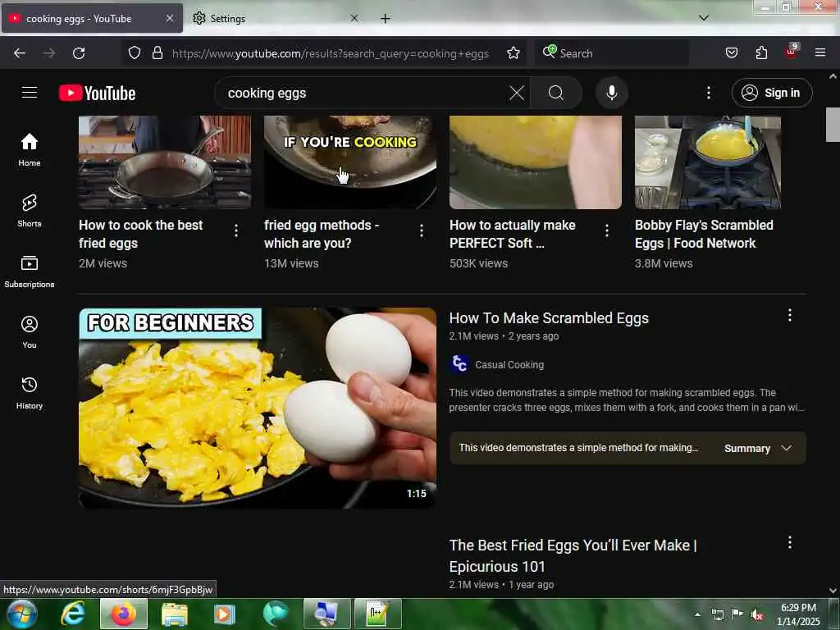Screen dimensions: 840x630
Task: Click the page vertical scrollbar thumb
Action: coord(833,125)
